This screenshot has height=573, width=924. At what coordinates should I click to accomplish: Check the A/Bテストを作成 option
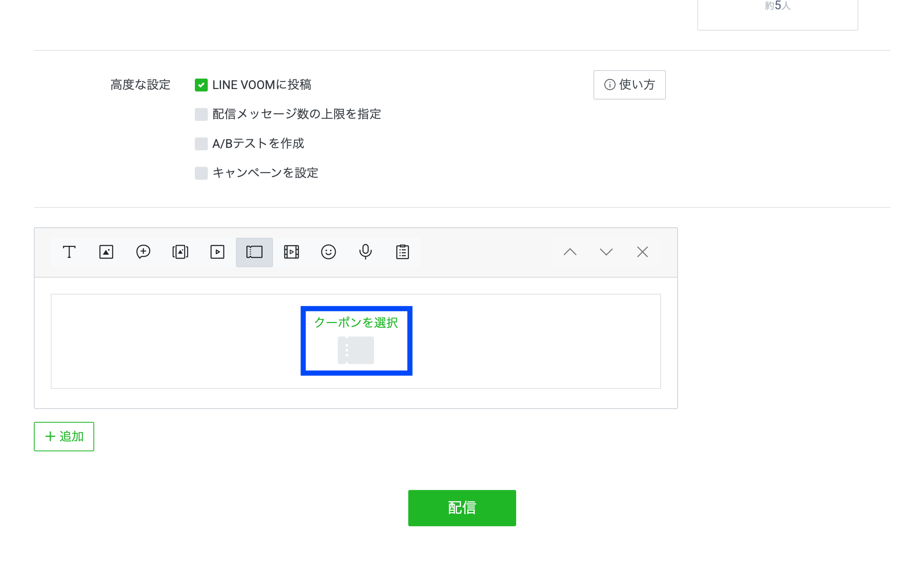tap(201, 144)
